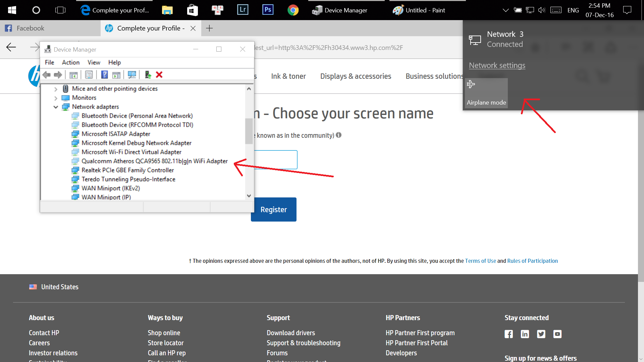Viewport: 644px width, 362px height.
Task: Click Device Manager scrollbar down arrow
Action: 249,196
